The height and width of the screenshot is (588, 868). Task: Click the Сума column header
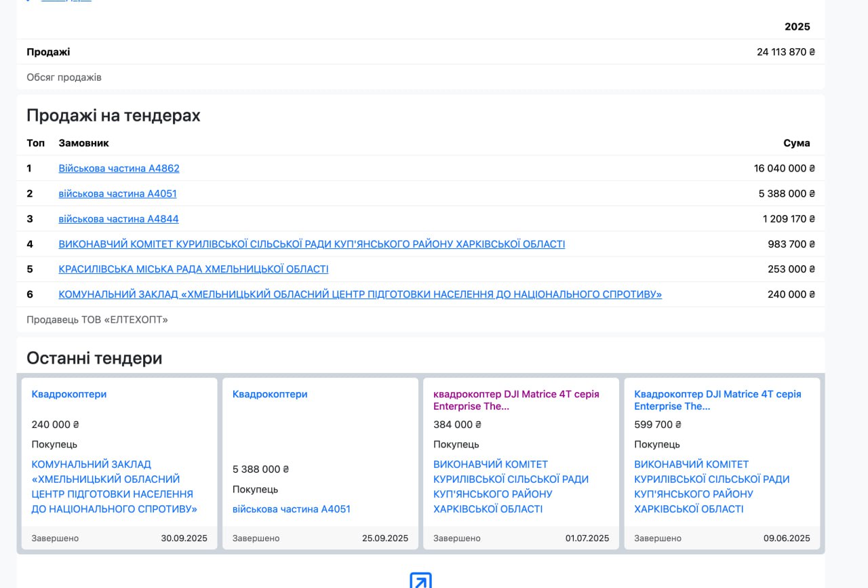click(x=797, y=143)
